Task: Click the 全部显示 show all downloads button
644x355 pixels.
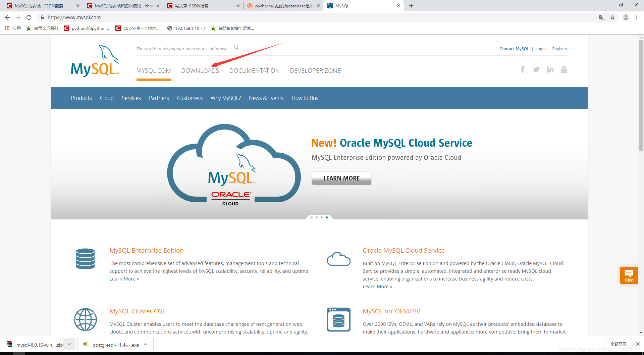Action: click(x=619, y=344)
